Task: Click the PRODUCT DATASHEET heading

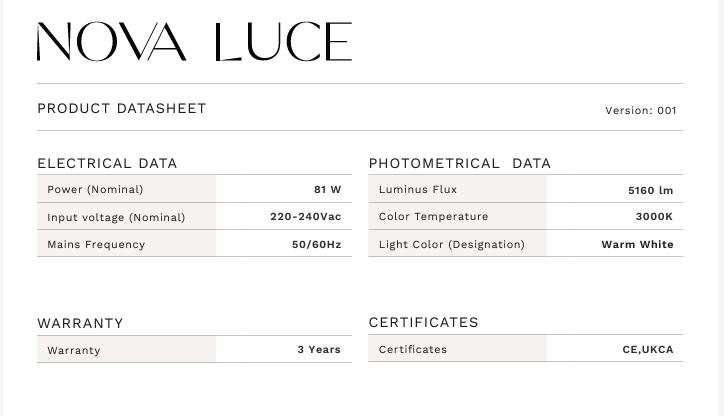Action: (x=121, y=108)
